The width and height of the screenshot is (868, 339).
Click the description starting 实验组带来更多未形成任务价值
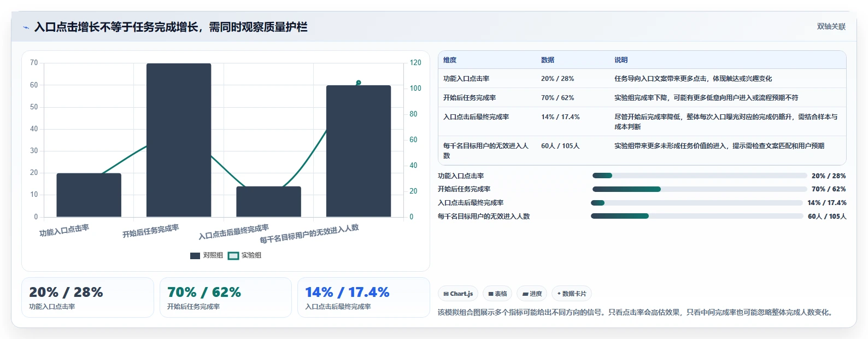(x=719, y=146)
